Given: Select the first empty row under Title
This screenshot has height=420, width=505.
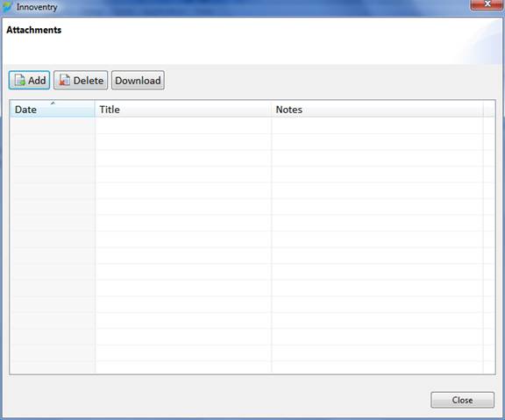Looking at the screenshot, I should [183, 125].
